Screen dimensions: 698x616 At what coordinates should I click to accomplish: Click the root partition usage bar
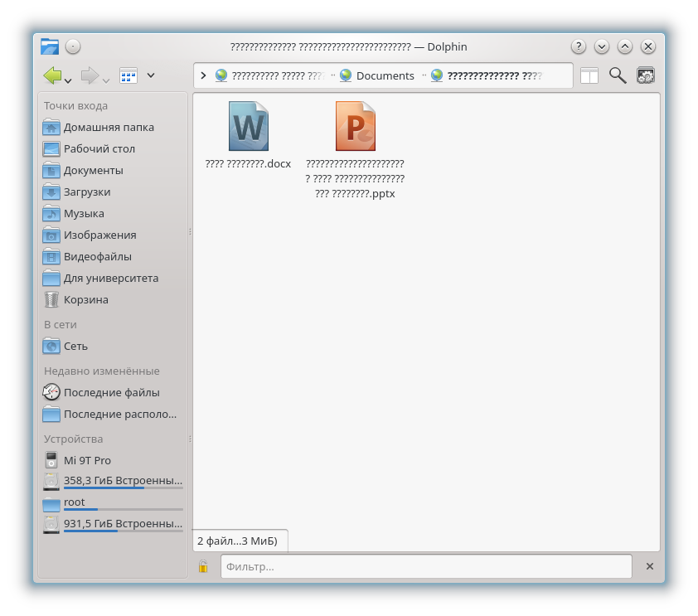click(x=123, y=509)
